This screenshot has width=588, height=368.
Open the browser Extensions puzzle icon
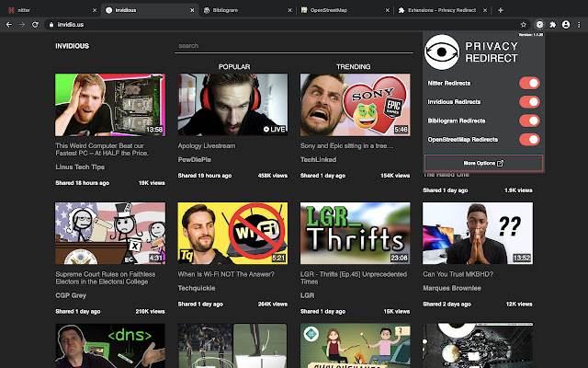coord(553,23)
